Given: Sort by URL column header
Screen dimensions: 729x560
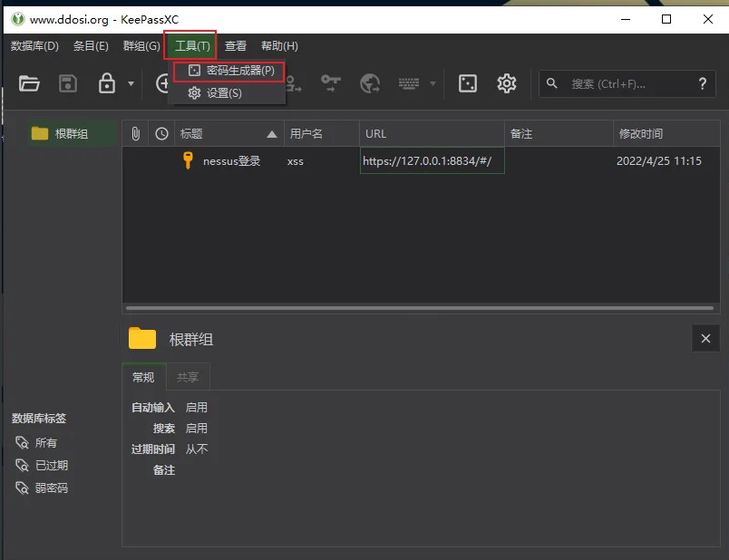Looking at the screenshot, I should (x=432, y=134).
